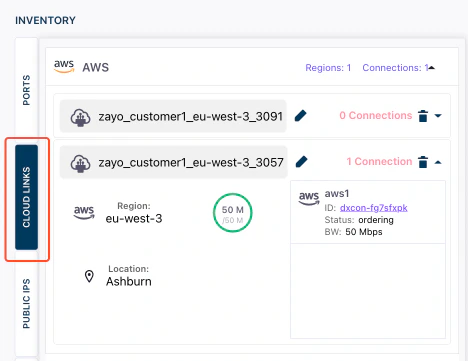This screenshot has height=361, width=468.
Task: Edit name of zayo_customer1_eu-west-3_3057
Action: point(301,162)
